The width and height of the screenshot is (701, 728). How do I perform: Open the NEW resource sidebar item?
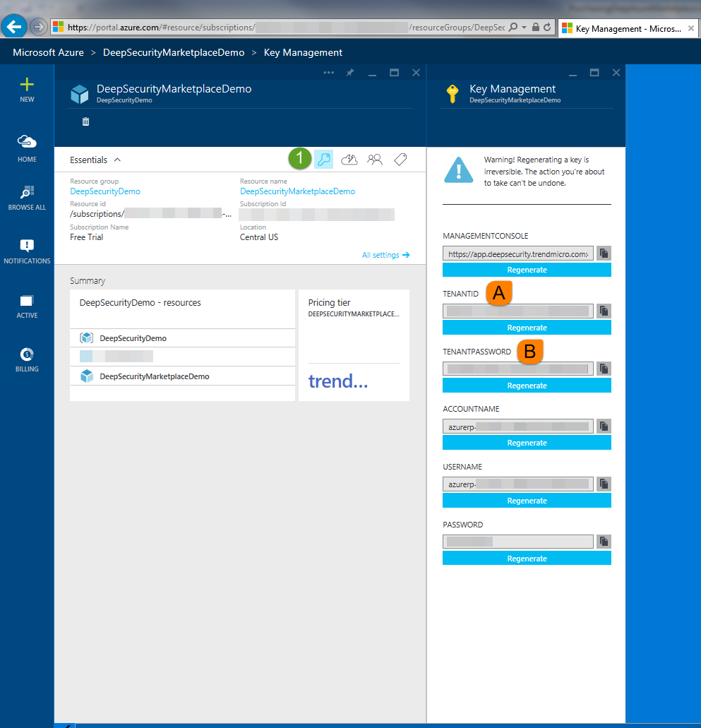pos(27,90)
